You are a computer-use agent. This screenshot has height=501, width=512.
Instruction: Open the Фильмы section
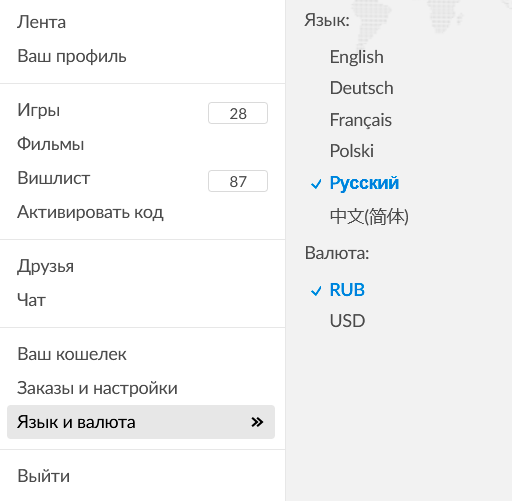[x=50, y=144]
